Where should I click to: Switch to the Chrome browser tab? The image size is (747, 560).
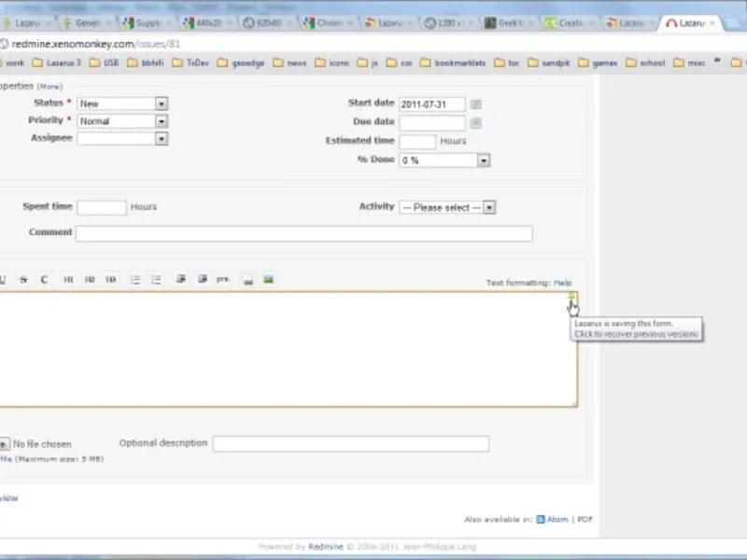point(329,22)
